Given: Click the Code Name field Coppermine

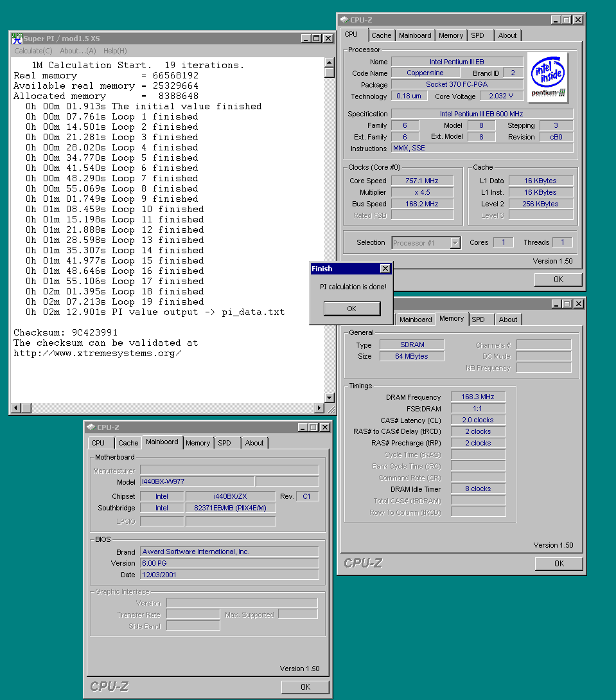Looking at the screenshot, I should [x=425, y=73].
